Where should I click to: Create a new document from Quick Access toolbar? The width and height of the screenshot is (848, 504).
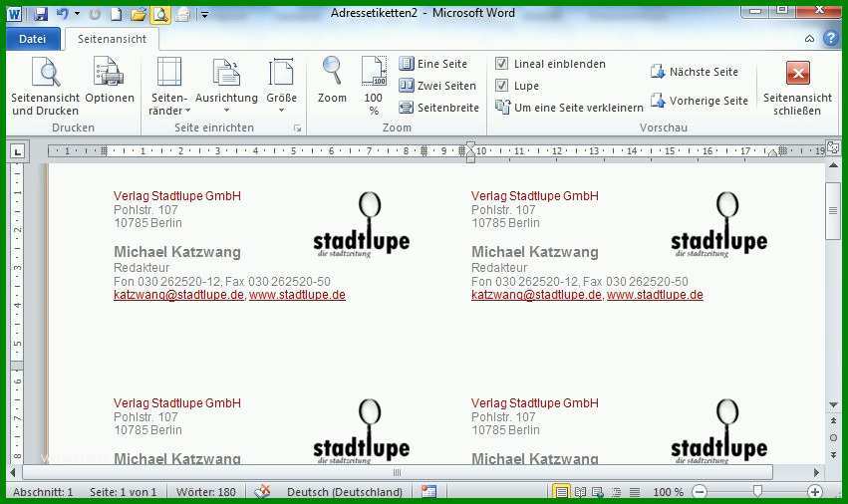coord(117,14)
